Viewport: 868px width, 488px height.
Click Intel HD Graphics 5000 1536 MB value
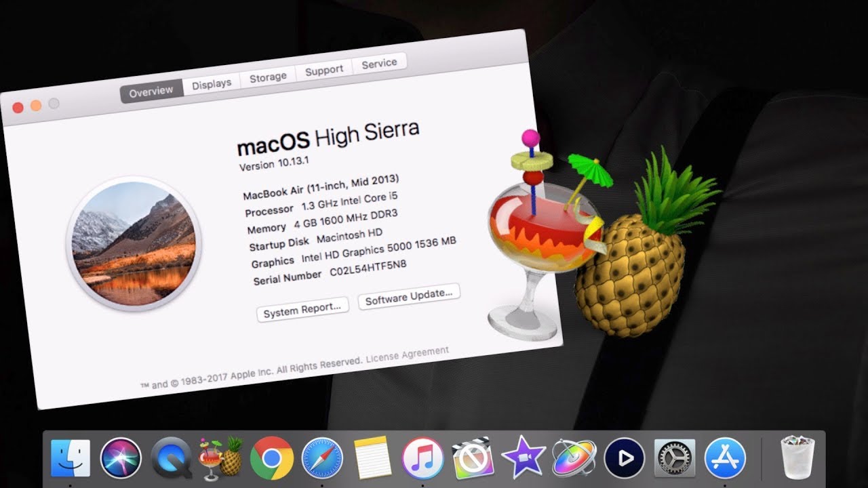[378, 250]
